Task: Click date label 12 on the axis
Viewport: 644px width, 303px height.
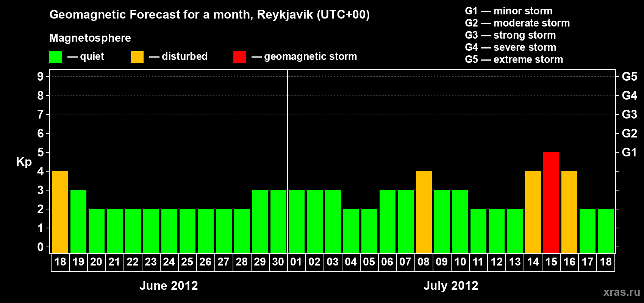Action: (x=497, y=262)
